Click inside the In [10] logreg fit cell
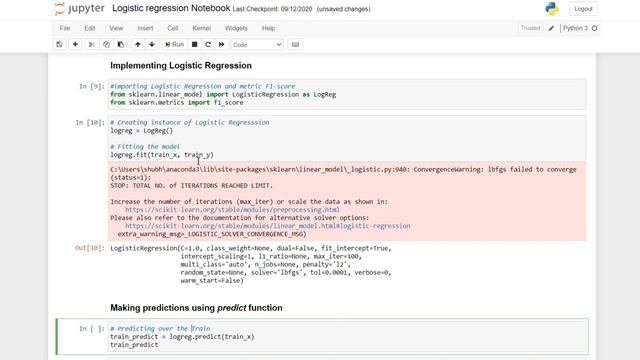This screenshot has width=640, height=360. click(x=347, y=139)
